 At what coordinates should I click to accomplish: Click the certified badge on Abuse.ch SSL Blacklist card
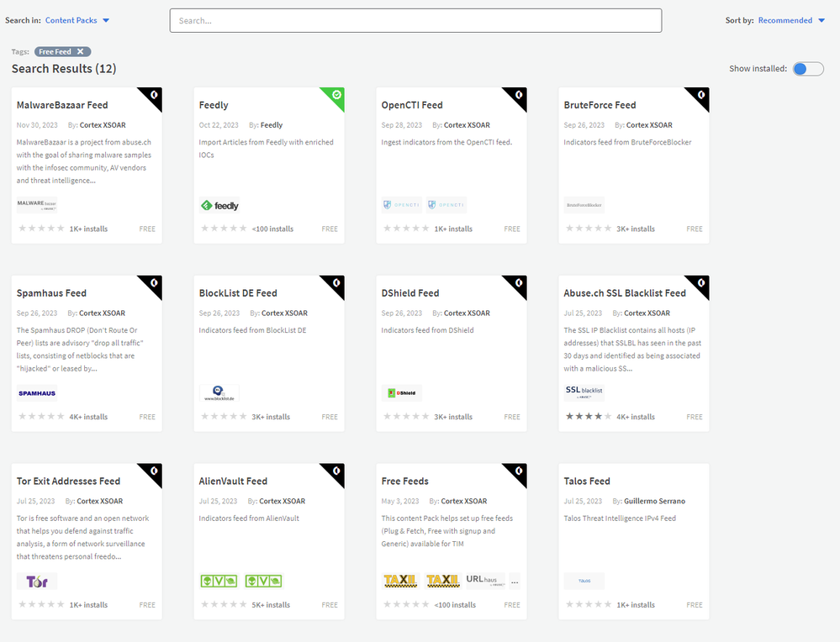pos(700,283)
